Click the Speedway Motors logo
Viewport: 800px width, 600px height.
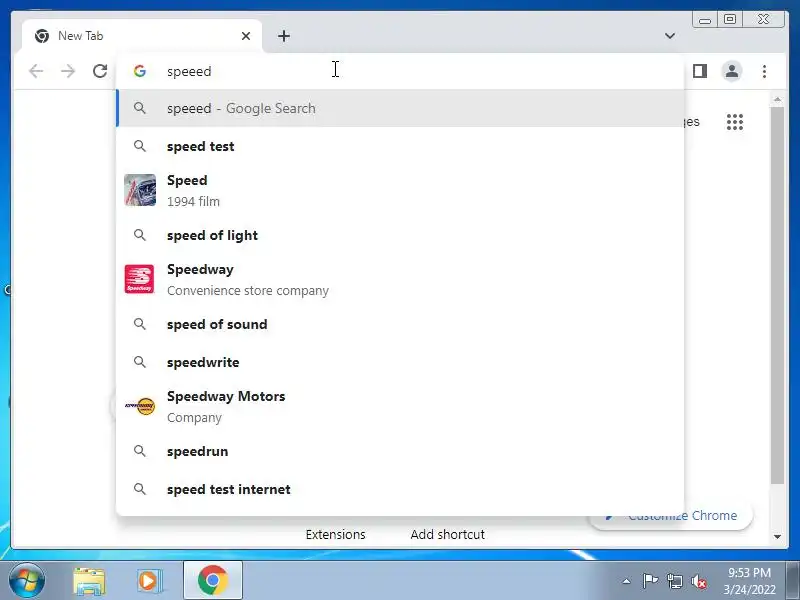pyautogui.click(x=140, y=406)
